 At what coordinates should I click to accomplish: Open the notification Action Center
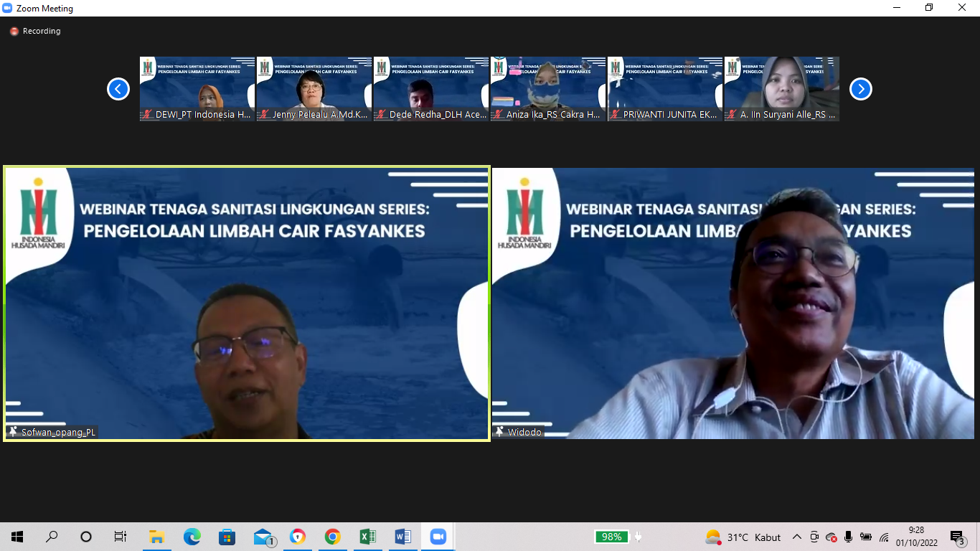[958, 537]
